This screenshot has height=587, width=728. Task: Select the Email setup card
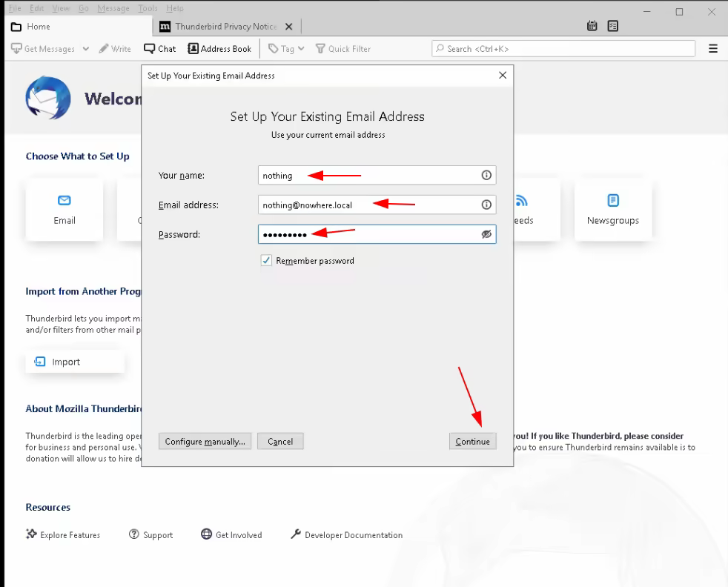click(x=64, y=210)
